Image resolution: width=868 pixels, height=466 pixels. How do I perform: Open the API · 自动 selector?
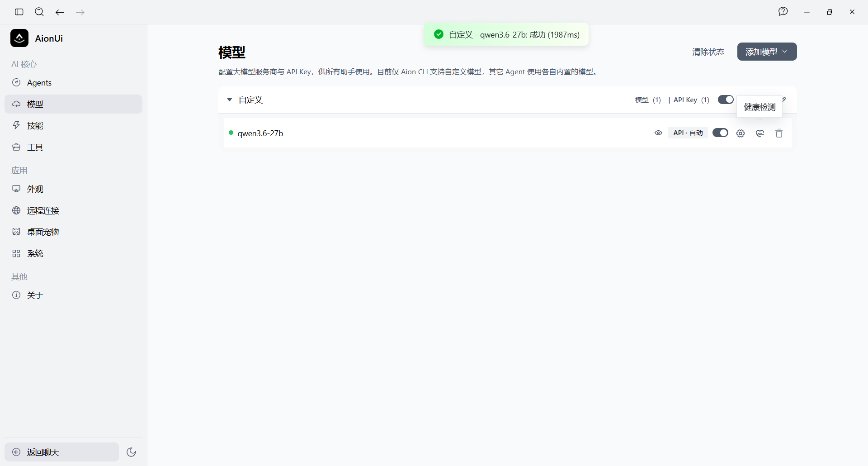688,133
